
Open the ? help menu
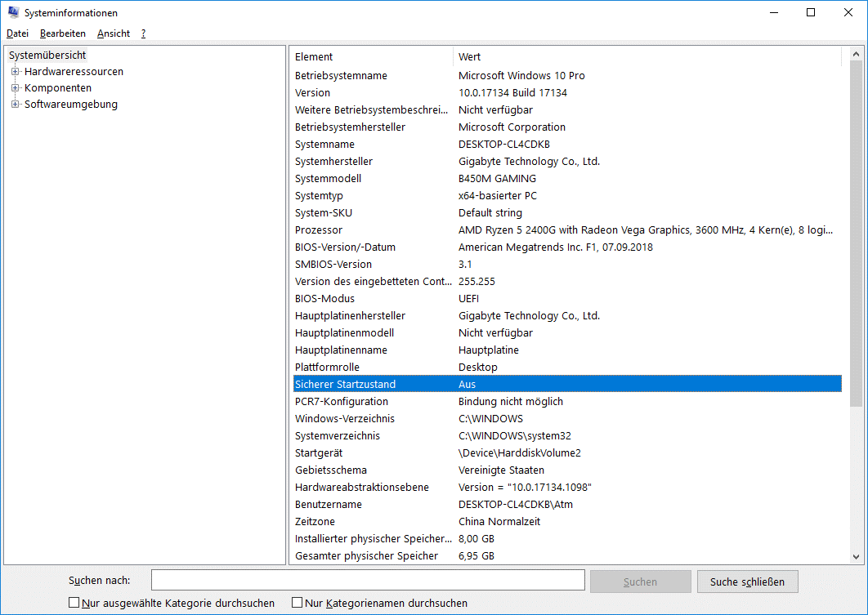tap(143, 33)
